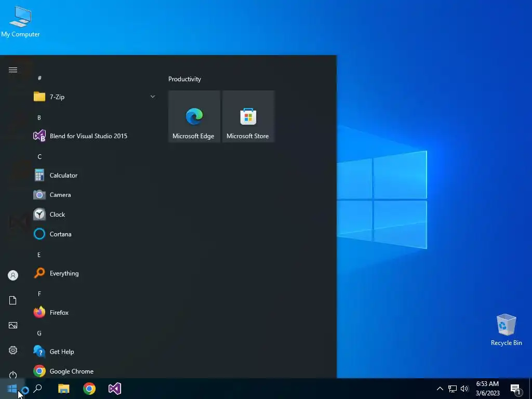Select the Recycle Bin desktop icon
Viewport: 532px width, 399px height.
click(506, 330)
